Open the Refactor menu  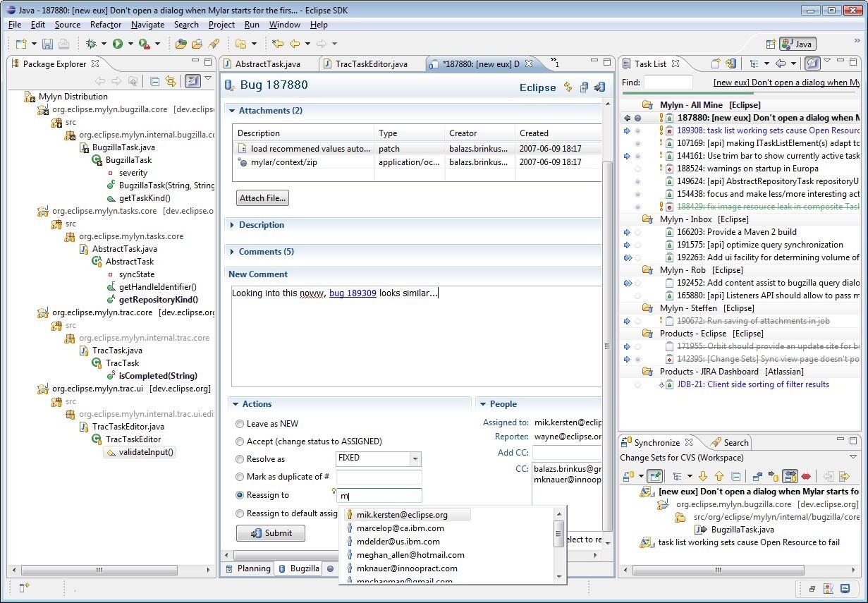tap(106, 25)
